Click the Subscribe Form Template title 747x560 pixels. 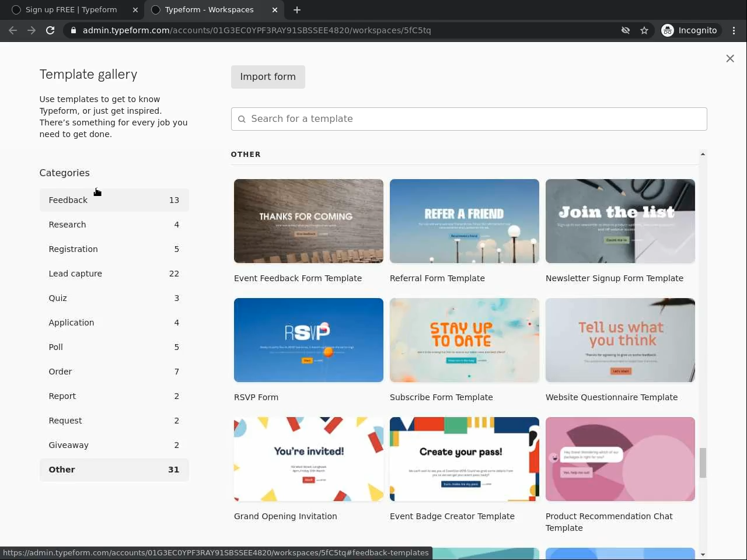(441, 397)
